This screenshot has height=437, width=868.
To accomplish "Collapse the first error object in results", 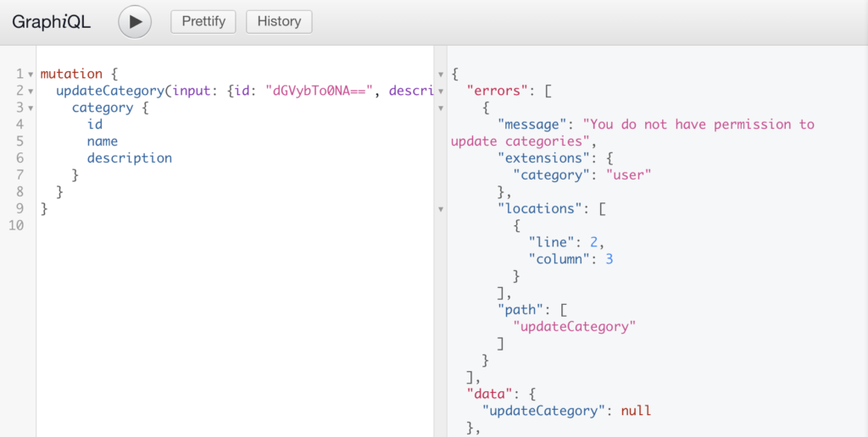I will 441,108.
